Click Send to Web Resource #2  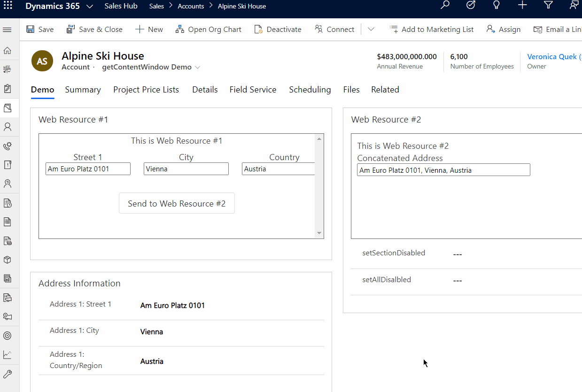tap(177, 203)
